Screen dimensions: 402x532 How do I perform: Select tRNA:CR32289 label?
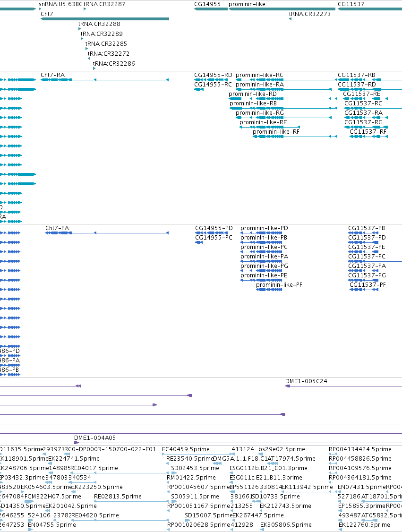[102, 34]
